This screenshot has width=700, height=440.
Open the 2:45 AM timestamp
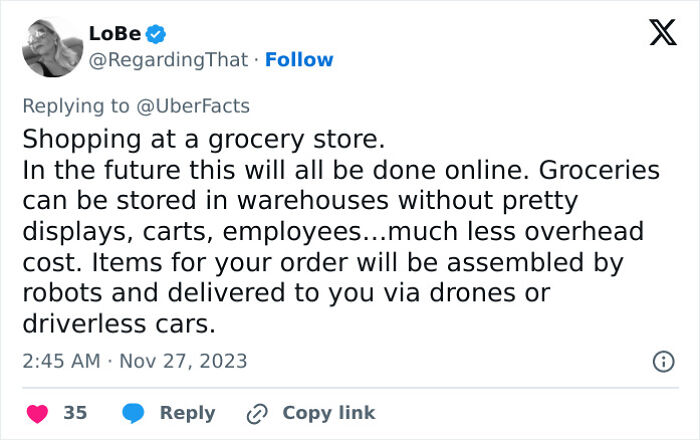pyautogui.click(x=62, y=360)
